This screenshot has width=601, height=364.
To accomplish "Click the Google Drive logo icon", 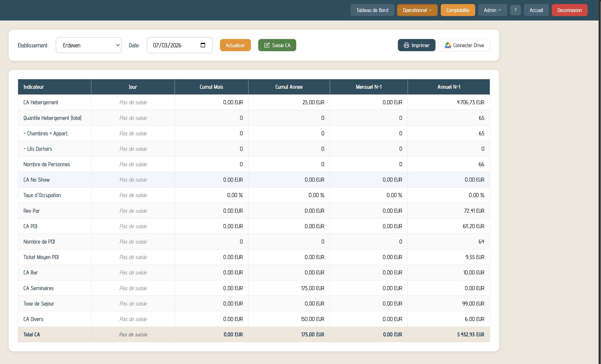I will [447, 45].
